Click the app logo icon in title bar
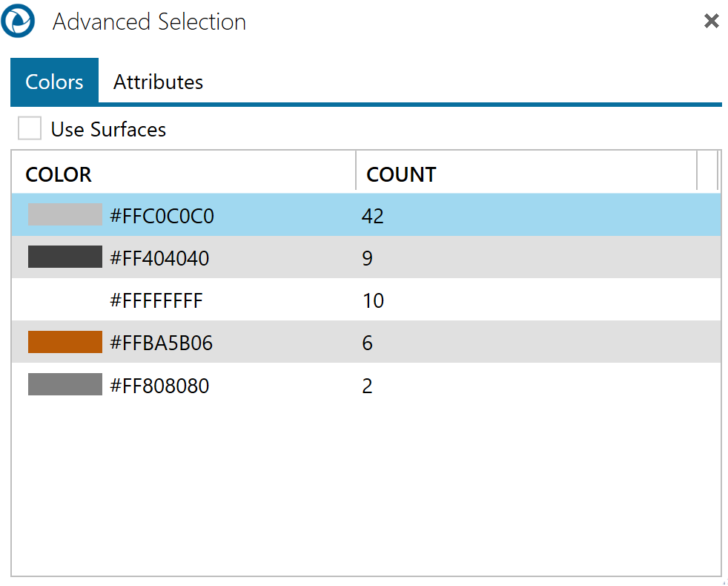 coord(18,21)
